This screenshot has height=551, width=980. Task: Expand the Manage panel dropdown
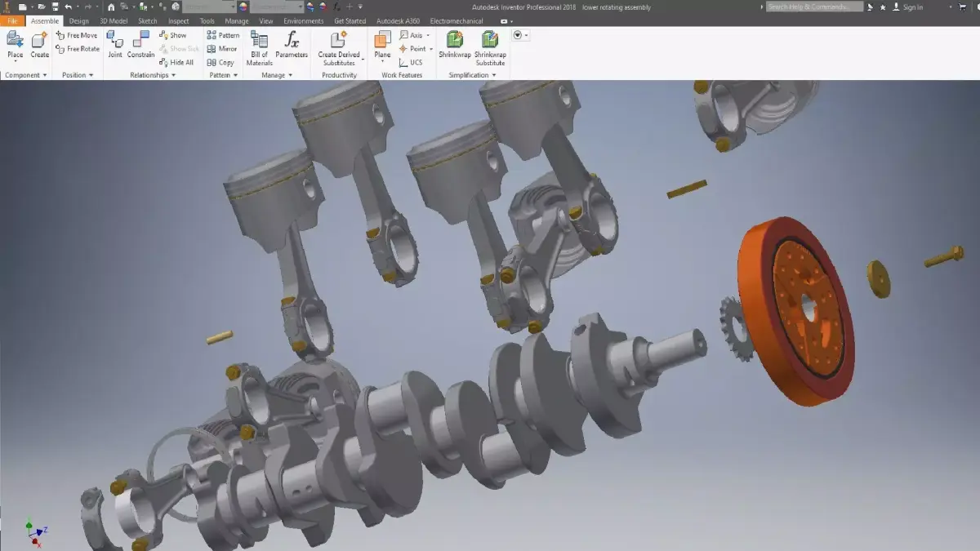(x=277, y=75)
